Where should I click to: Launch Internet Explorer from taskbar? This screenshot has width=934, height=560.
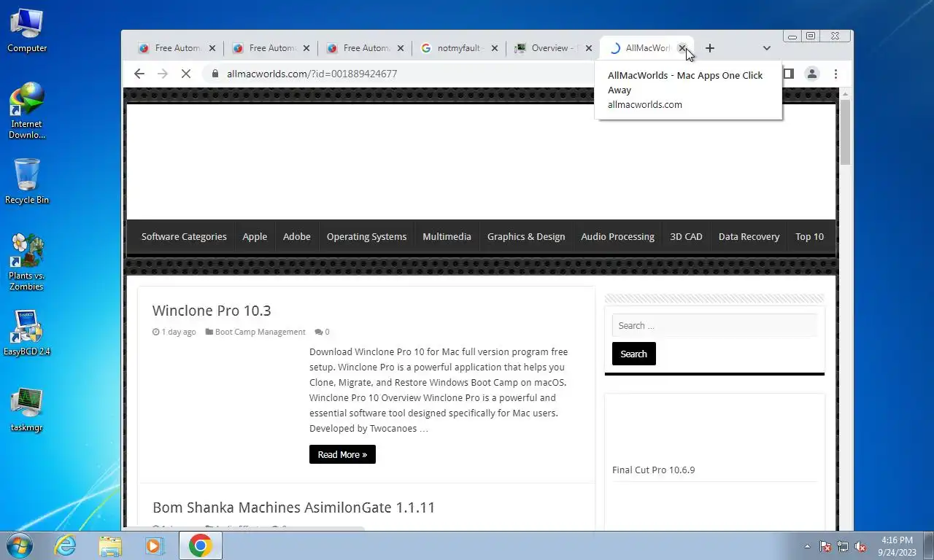(x=66, y=545)
